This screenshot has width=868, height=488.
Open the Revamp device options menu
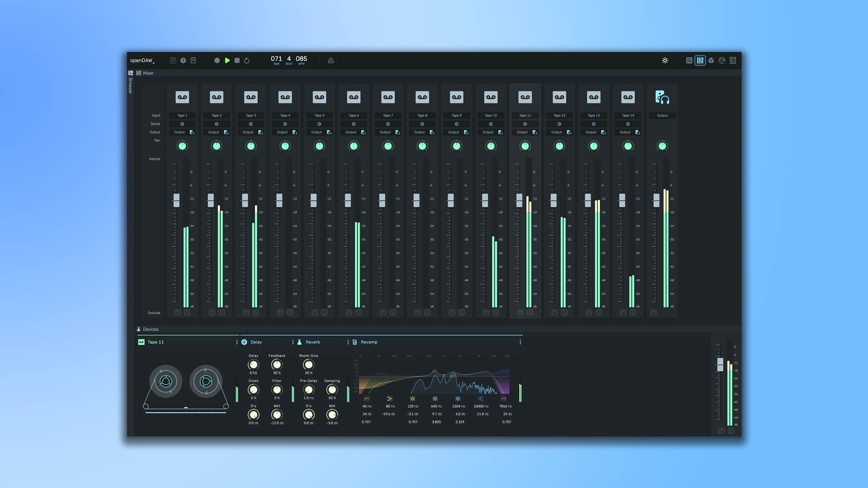point(520,342)
